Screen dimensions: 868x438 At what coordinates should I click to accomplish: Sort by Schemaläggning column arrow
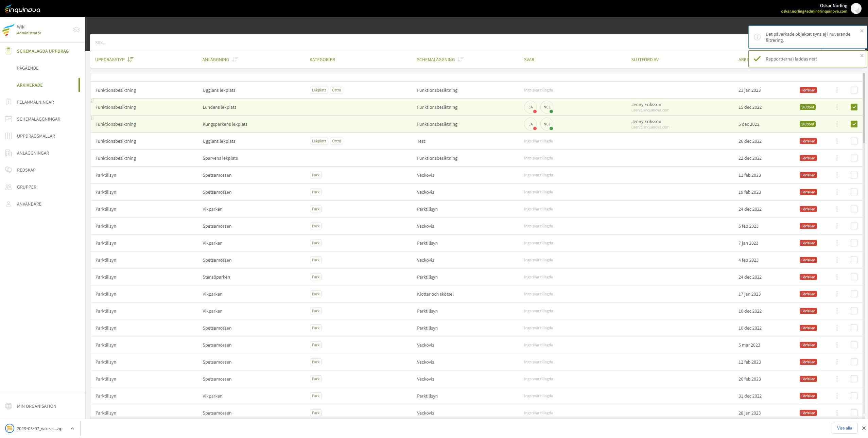point(461,59)
